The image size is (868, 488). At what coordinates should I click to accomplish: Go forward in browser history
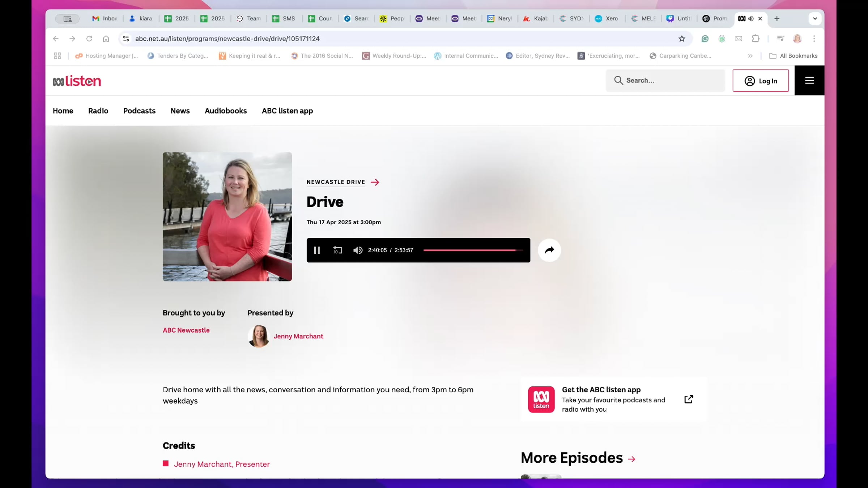pyautogui.click(x=72, y=39)
